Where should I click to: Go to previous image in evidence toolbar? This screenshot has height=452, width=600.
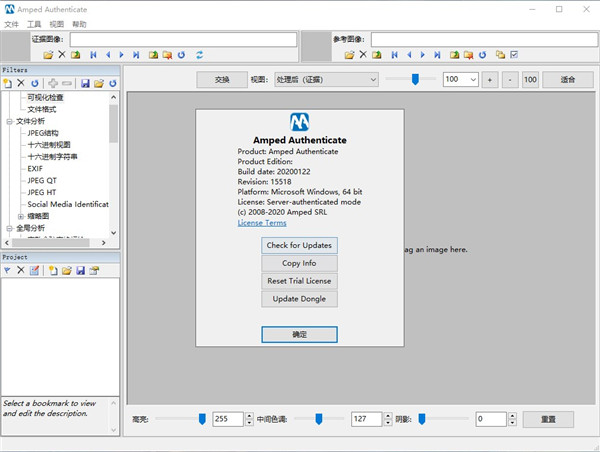(x=108, y=55)
